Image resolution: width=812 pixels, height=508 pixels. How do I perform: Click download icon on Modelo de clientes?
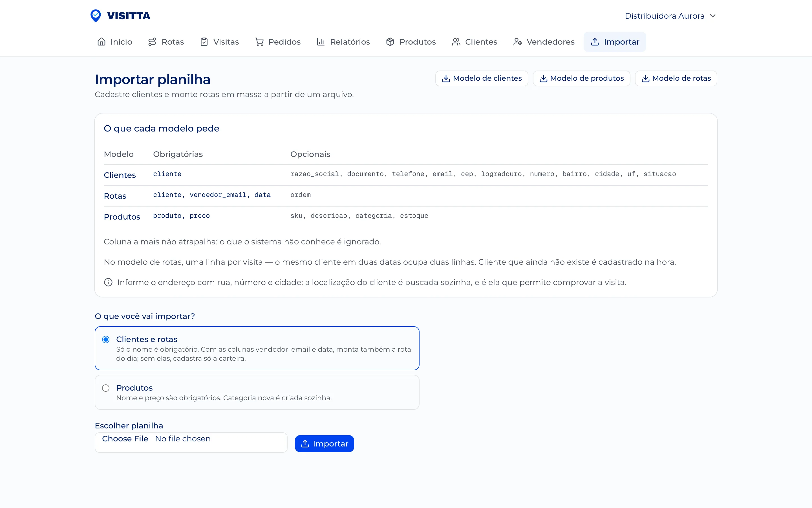tap(446, 78)
